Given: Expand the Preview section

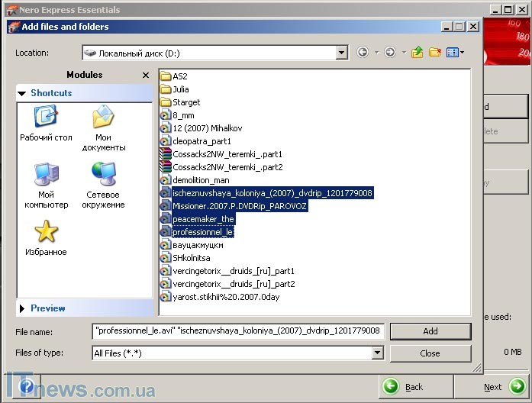Looking at the screenshot, I should point(21,308).
